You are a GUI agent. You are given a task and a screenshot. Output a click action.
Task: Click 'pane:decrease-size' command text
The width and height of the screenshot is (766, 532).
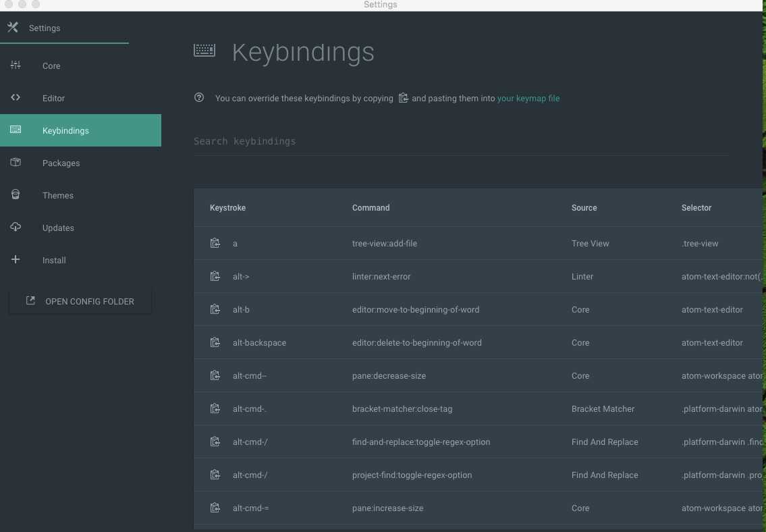click(389, 375)
